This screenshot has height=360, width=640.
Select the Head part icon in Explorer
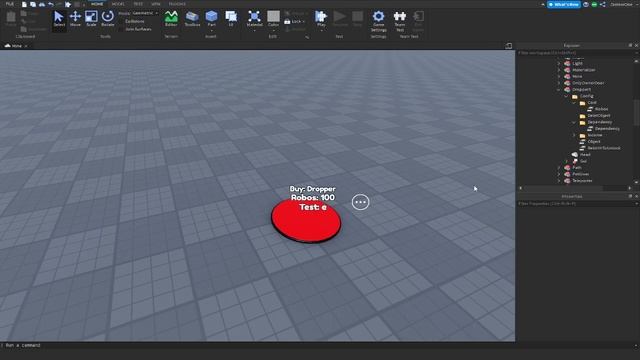575,154
